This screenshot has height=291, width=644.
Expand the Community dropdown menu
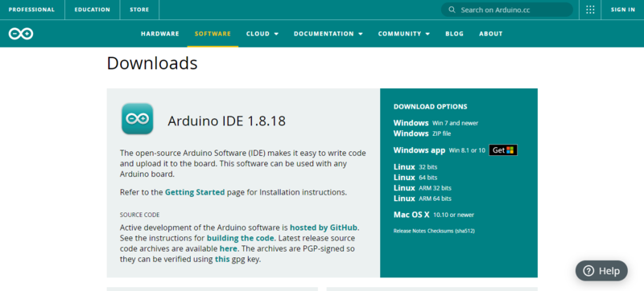pos(404,34)
